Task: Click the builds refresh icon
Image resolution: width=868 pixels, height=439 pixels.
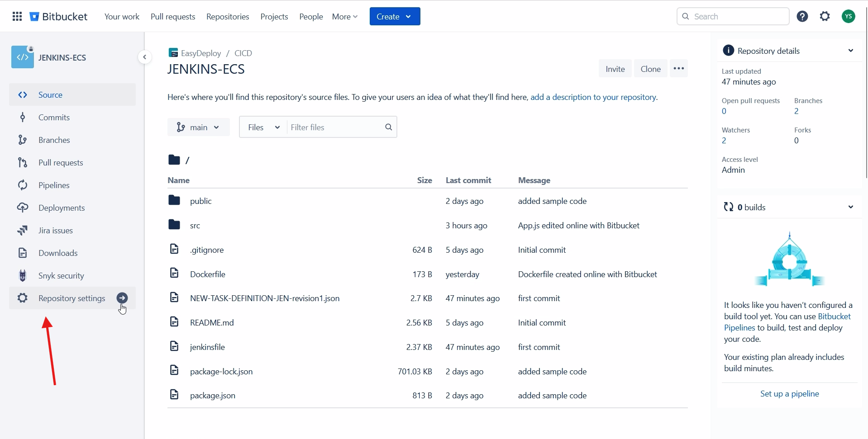Action: (x=729, y=207)
